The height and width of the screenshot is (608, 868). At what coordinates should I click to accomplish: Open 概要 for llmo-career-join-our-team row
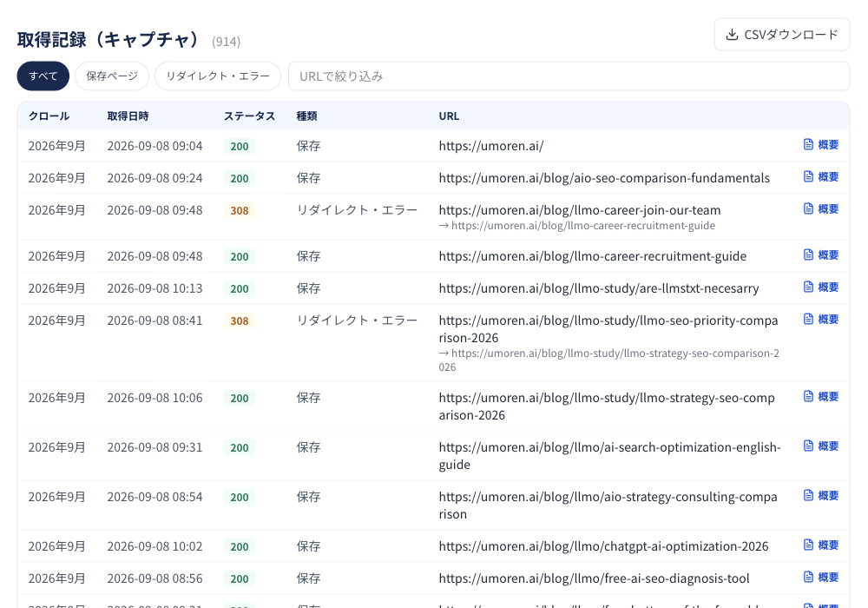(821, 208)
